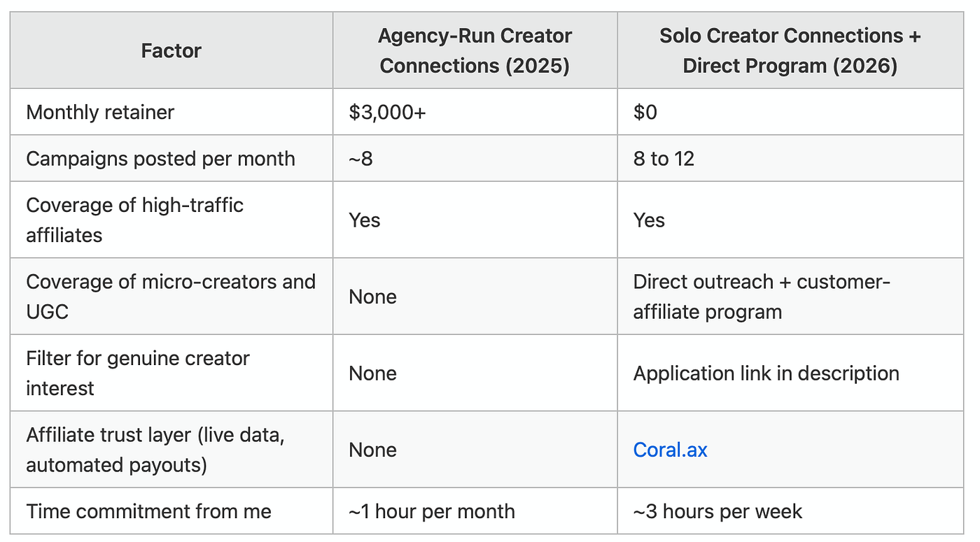Viewport: 980px width, 542px height.
Task: Click the Application link in description cell
Action: tap(766, 373)
